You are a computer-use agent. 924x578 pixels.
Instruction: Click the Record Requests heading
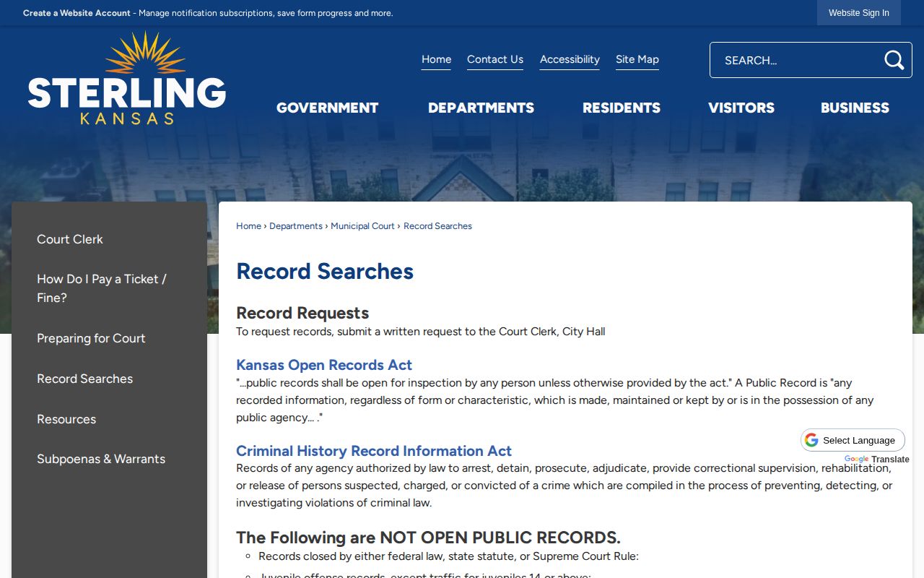pos(302,313)
